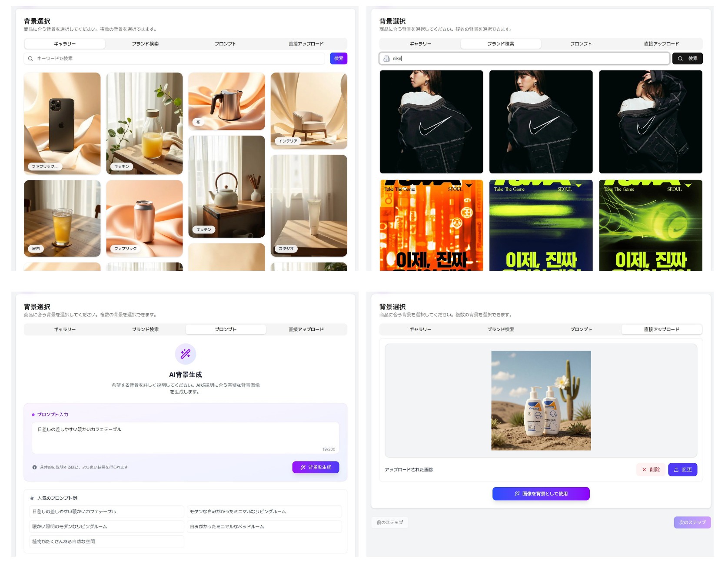Select ブランド検索 tab in the nike search panel
The image size is (728, 568).
[501, 44]
